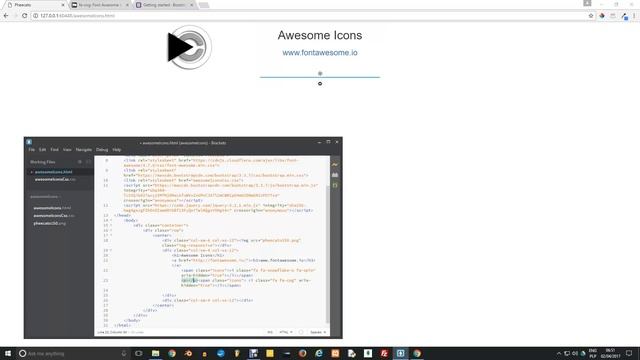The width and height of the screenshot is (640, 360).
Task: Open a new Chrome tab
Action: (204, 5)
